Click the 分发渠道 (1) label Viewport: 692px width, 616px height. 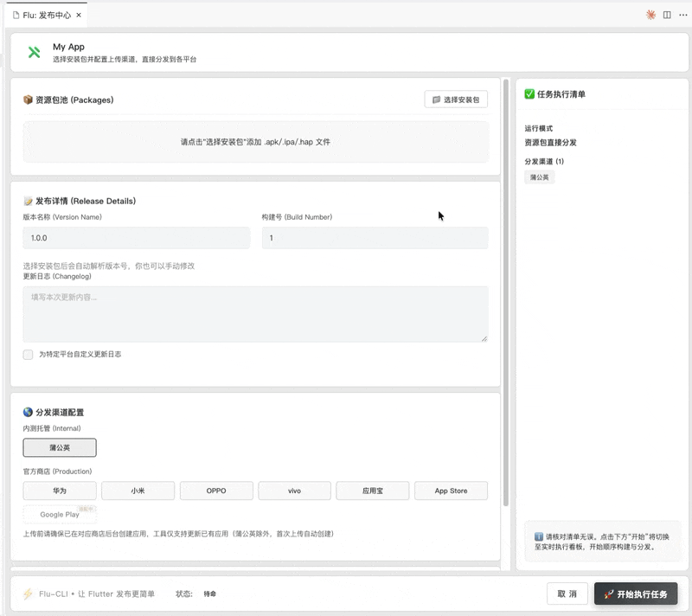[x=544, y=162]
